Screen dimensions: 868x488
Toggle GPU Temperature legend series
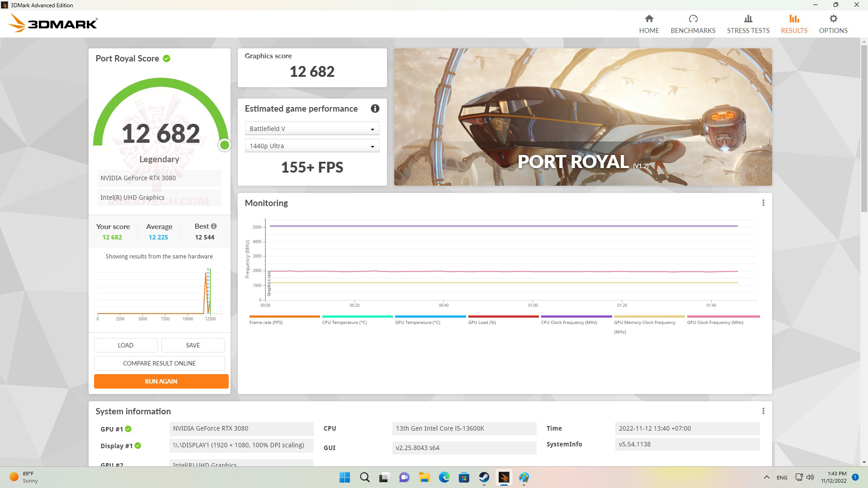(417, 322)
